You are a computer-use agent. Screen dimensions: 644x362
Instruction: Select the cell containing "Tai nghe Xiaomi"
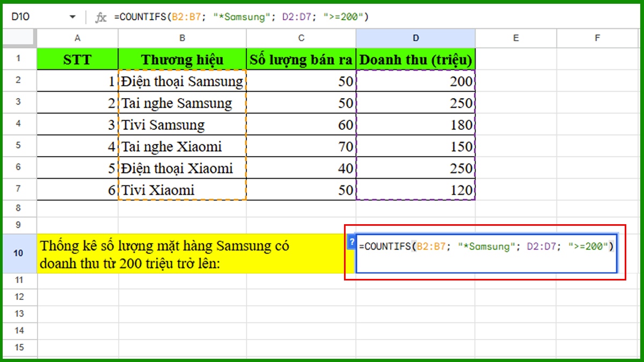182,146
